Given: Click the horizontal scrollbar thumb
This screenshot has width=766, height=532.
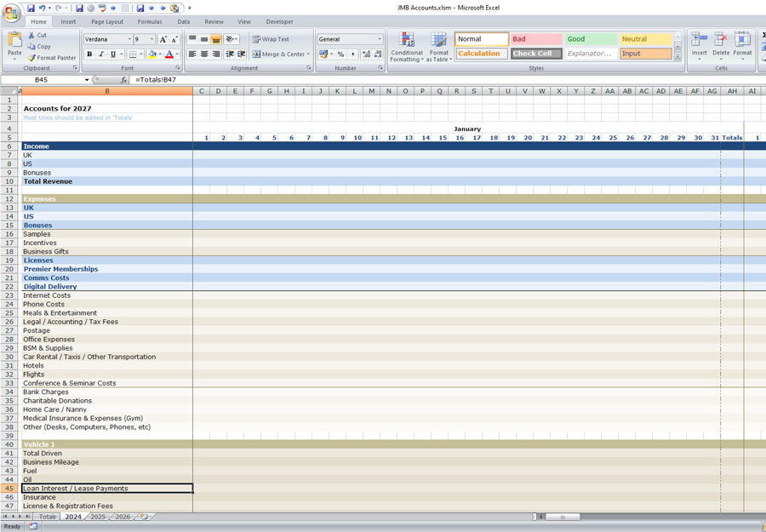Looking at the screenshot, I should [563, 517].
